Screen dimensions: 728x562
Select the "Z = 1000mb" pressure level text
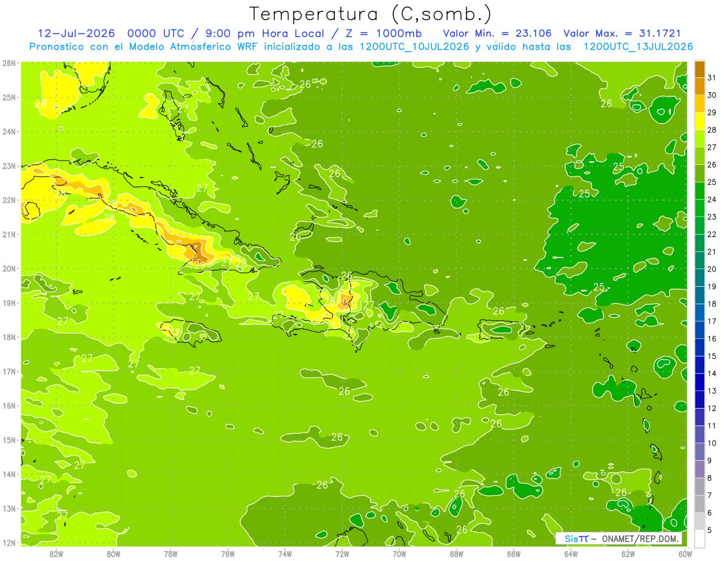point(383,33)
